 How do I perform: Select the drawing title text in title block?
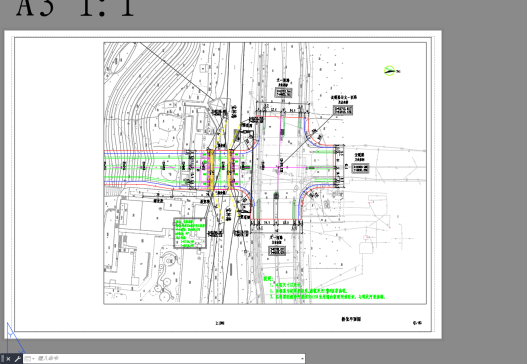(351, 319)
